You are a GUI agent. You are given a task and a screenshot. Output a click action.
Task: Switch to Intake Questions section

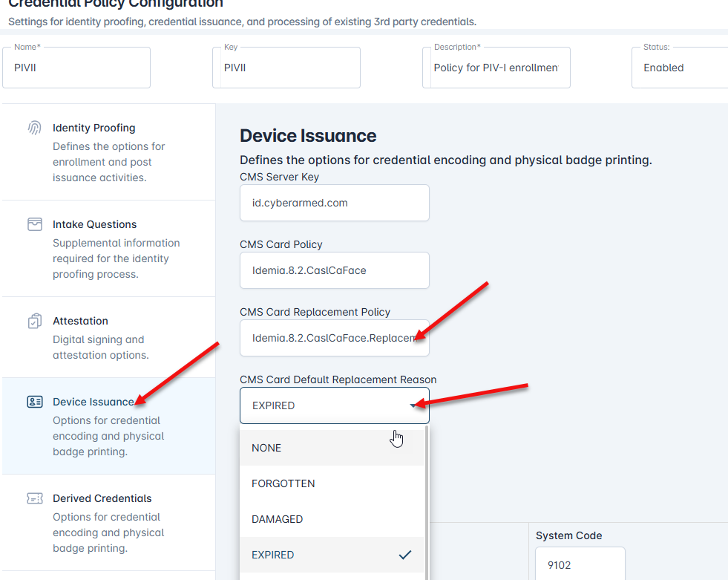click(x=94, y=224)
